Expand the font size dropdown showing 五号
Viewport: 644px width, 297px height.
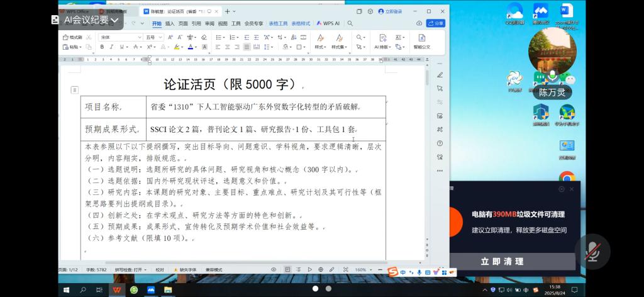[155, 37]
